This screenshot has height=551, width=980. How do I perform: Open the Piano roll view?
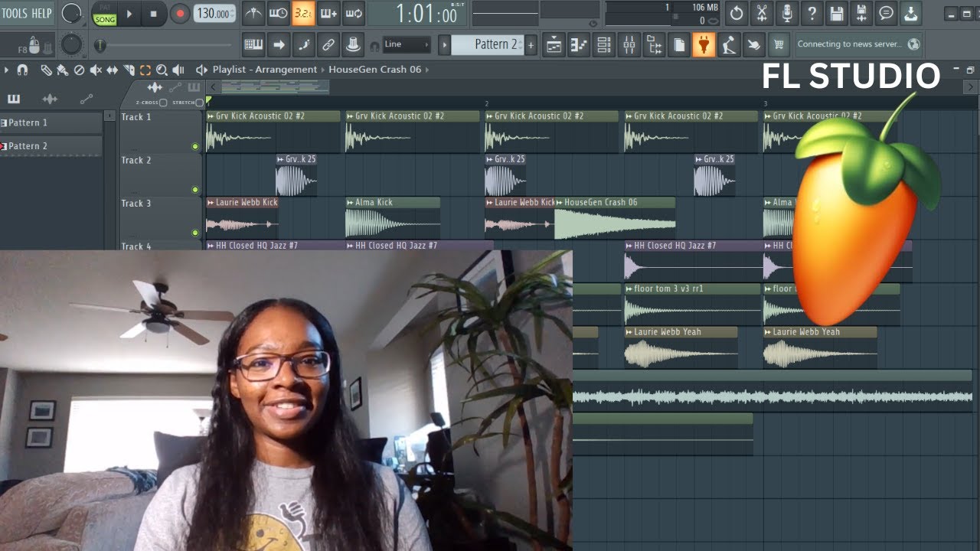(x=579, y=44)
